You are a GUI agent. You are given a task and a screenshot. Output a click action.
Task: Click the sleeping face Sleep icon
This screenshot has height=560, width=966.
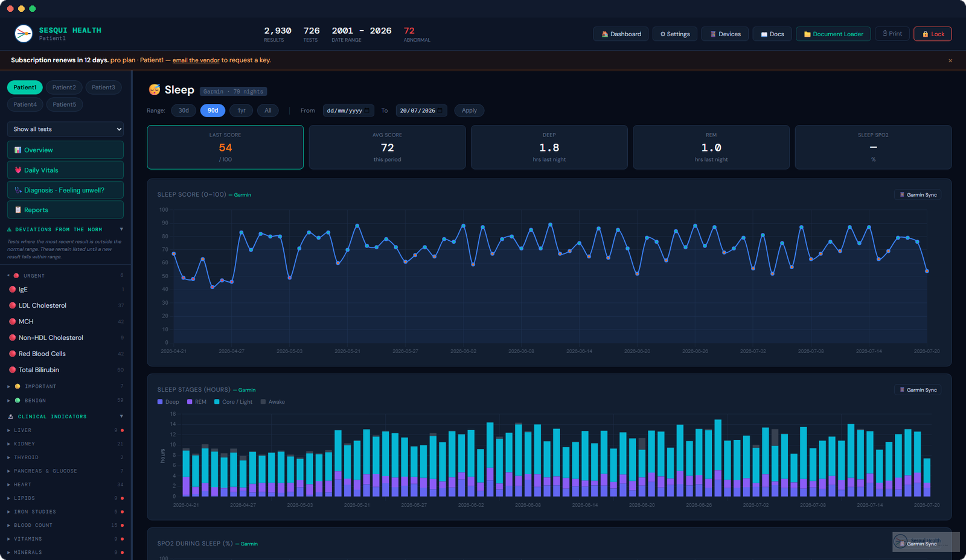pyautogui.click(x=155, y=90)
